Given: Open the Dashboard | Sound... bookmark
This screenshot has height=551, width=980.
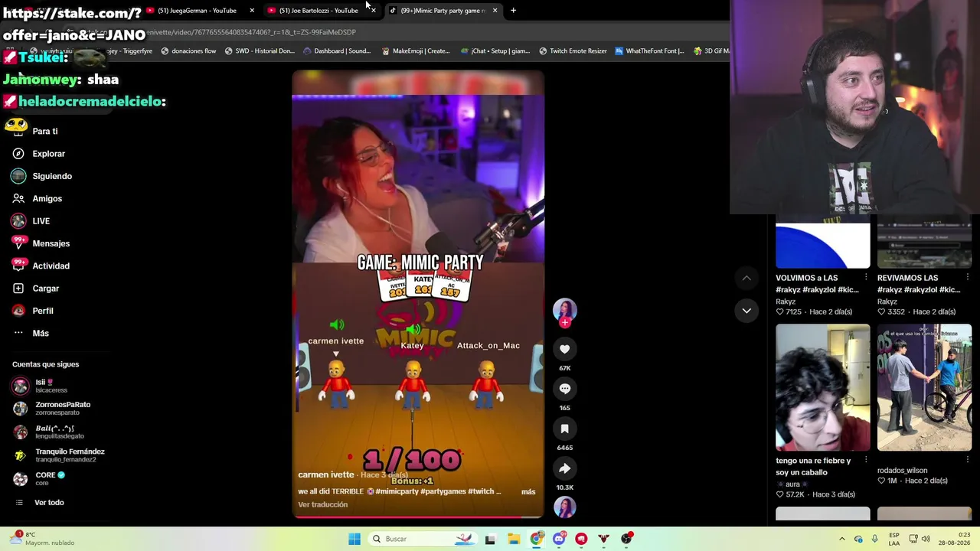Looking at the screenshot, I should click(336, 51).
